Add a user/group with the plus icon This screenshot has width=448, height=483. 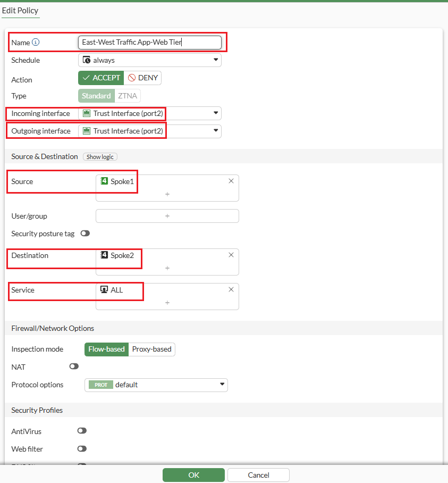tap(167, 216)
